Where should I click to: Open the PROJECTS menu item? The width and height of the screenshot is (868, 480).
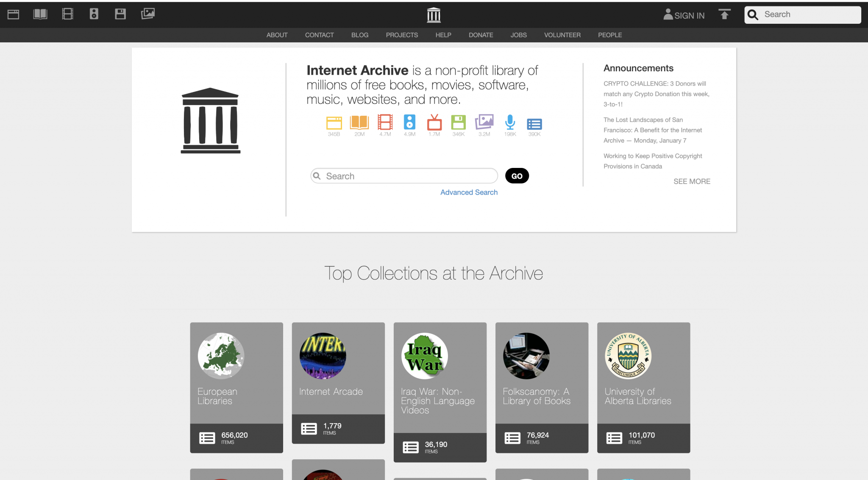(x=402, y=35)
